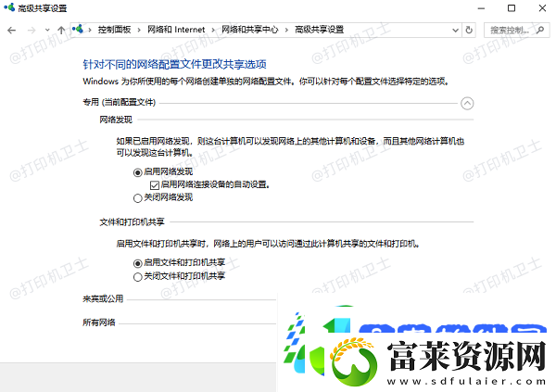Click the network icon in address bar
The width and height of the screenshot is (556, 392).
(x=78, y=29)
